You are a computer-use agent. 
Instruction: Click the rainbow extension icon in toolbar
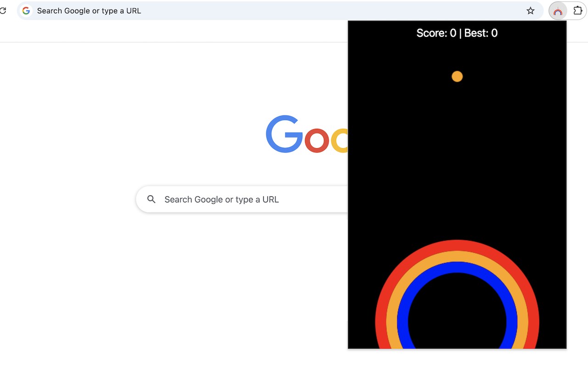pyautogui.click(x=558, y=11)
